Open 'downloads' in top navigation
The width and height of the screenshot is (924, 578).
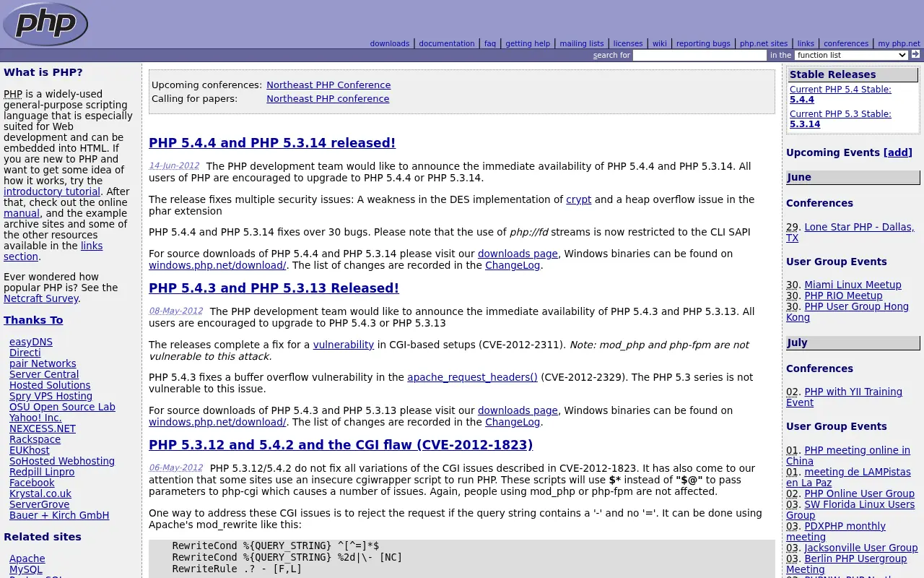(390, 43)
